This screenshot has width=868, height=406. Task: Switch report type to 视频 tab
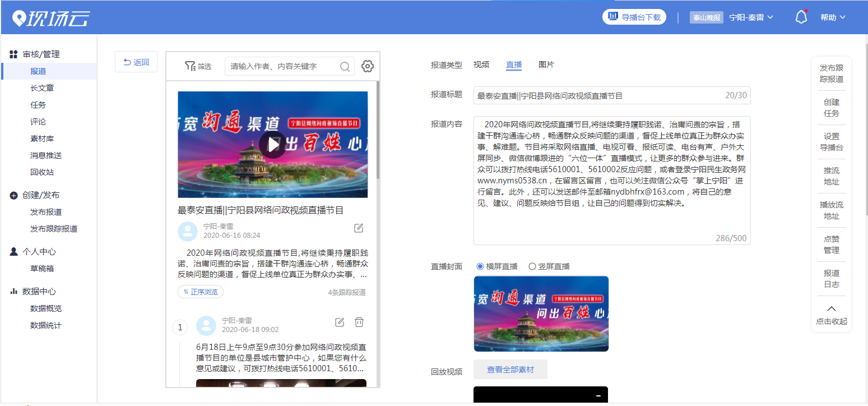(481, 64)
